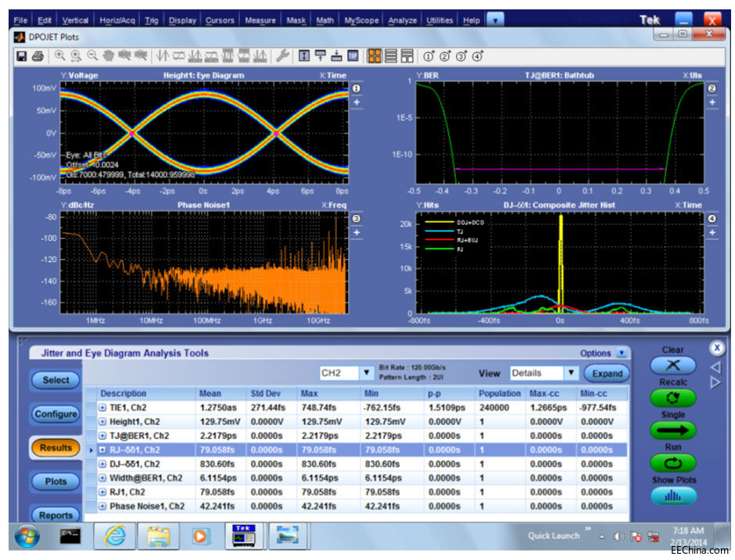Open the command prompt taskbar icon

pyautogui.click(x=70, y=536)
